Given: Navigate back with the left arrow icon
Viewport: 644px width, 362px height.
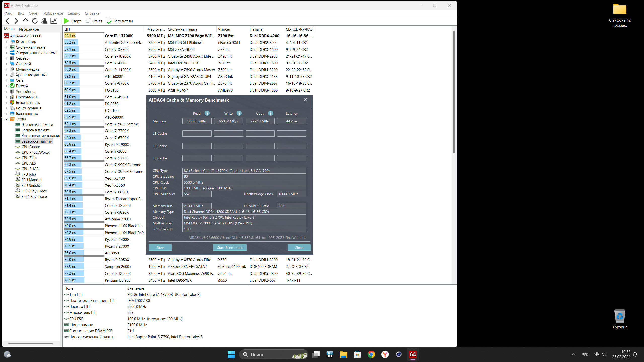Looking at the screenshot, I should pyautogui.click(x=7, y=21).
